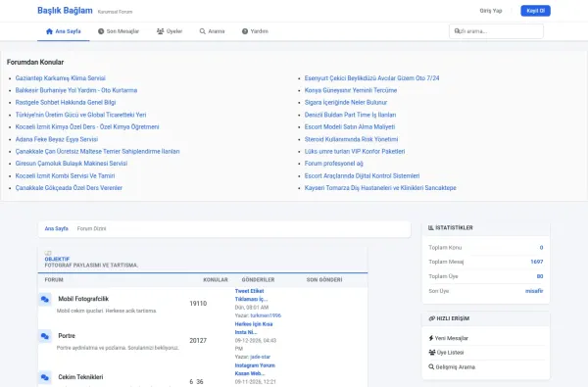Open Konya Güneysınır Yeminli Tercüme topic
588x387 pixels.
coord(351,90)
